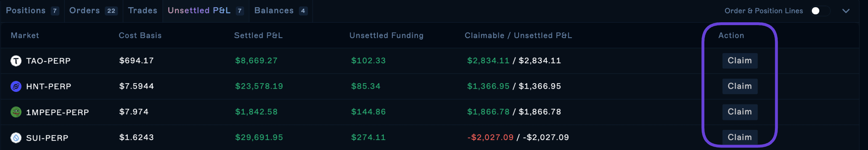The height and width of the screenshot is (150, 868).
Task: Click the 1MPEPE-PERP frog icon
Action: (x=16, y=112)
